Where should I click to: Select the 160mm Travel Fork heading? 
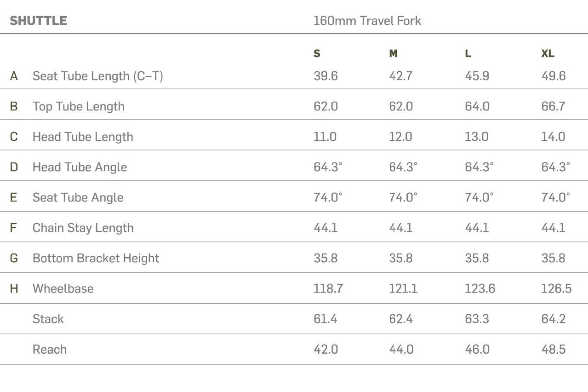pyautogui.click(x=367, y=21)
